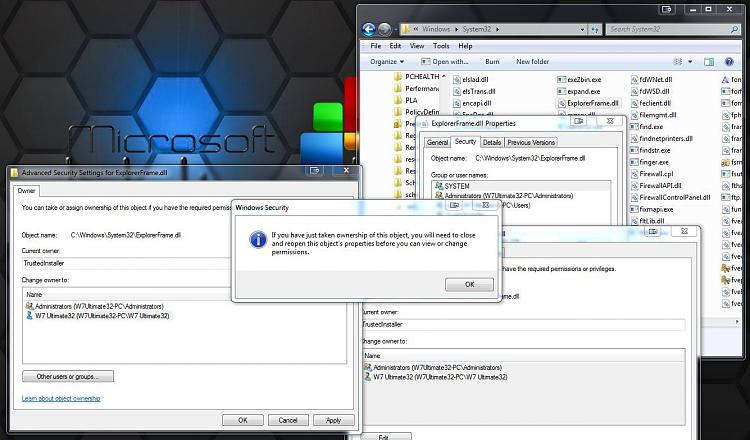Click Burn in Explorer toolbar

492,62
